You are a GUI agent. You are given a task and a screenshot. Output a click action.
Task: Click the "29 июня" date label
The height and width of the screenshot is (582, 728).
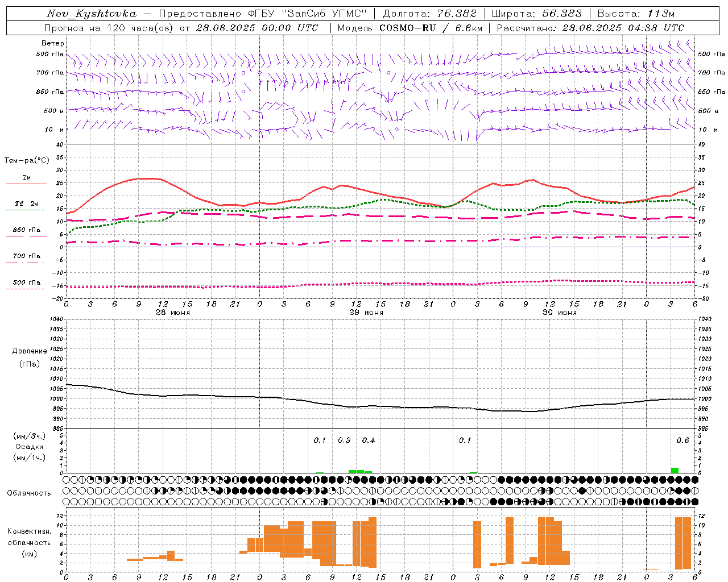point(366,313)
